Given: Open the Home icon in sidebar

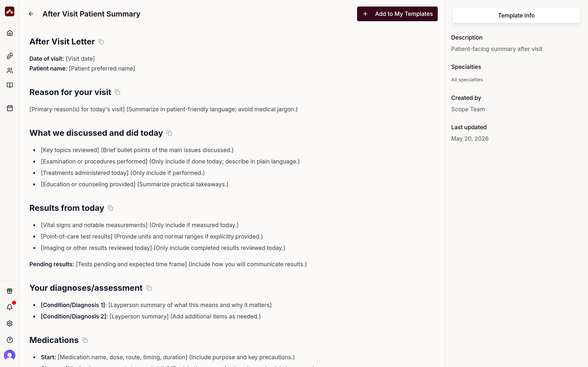Looking at the screenshot, I should point(10,33).
